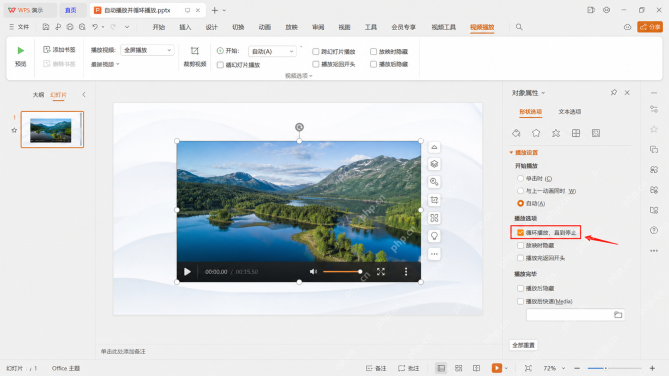The height and width of the screenshot is (376, 669).
Task: Click the Comments button in status bar
Action: (x=408, y=368)
